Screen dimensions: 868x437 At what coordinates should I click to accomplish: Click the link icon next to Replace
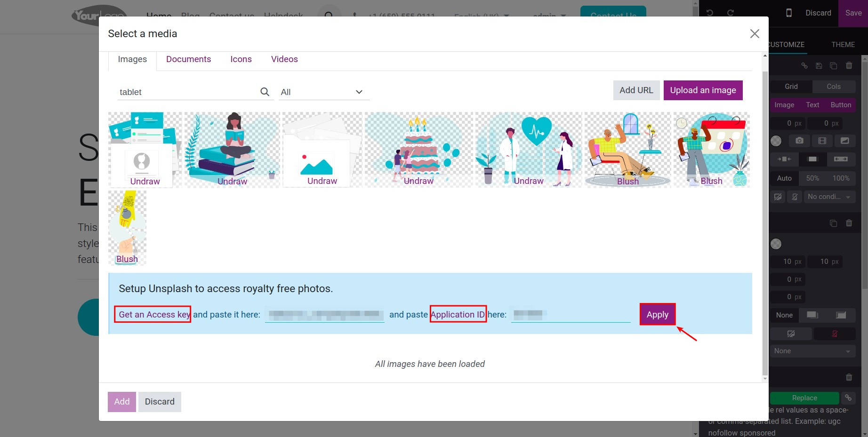pos(849,397)
